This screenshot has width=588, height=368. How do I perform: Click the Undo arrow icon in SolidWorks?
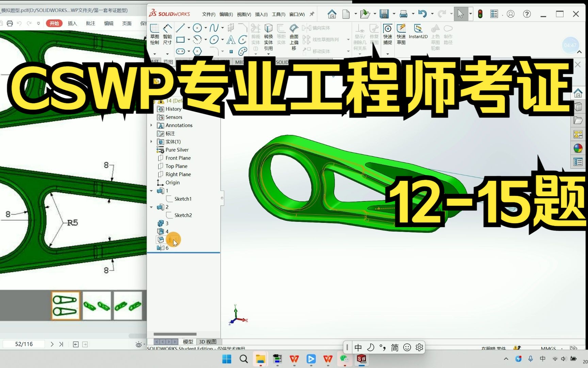click(422, 14)
